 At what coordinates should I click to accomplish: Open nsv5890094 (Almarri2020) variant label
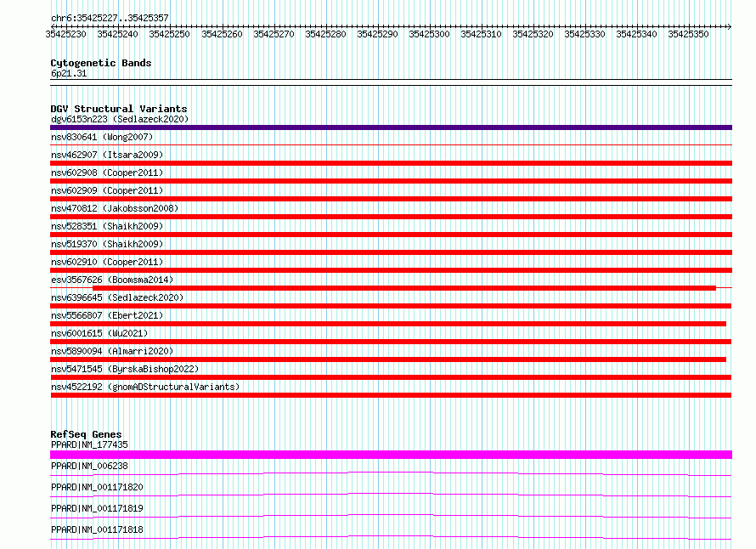click(112, 351)
